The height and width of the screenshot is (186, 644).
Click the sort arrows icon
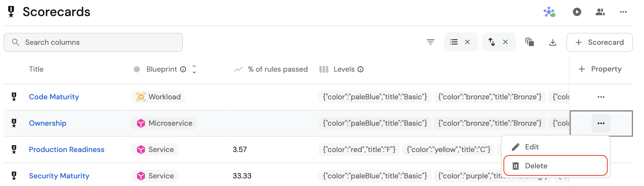[491, 42]
